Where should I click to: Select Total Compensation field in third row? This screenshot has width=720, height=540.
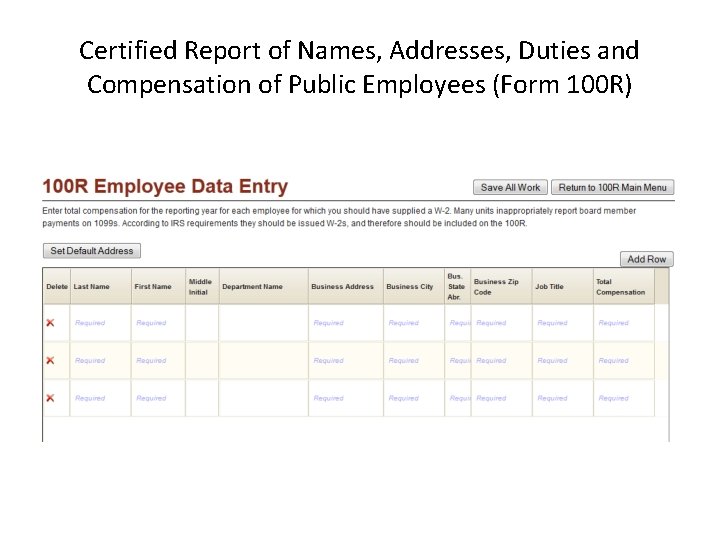tap(624, 398)
